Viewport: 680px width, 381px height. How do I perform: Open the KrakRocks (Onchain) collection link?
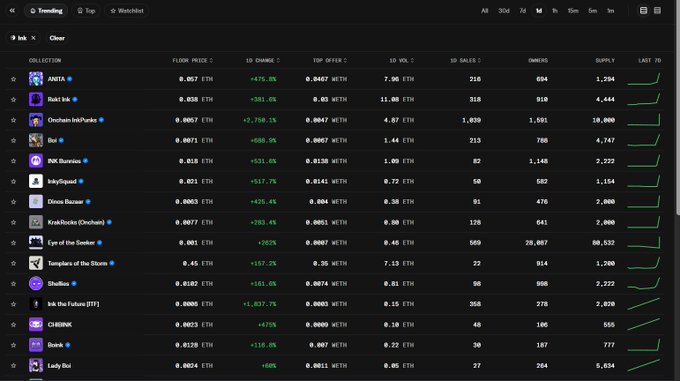pyautogui.click(x=76, y=222)
